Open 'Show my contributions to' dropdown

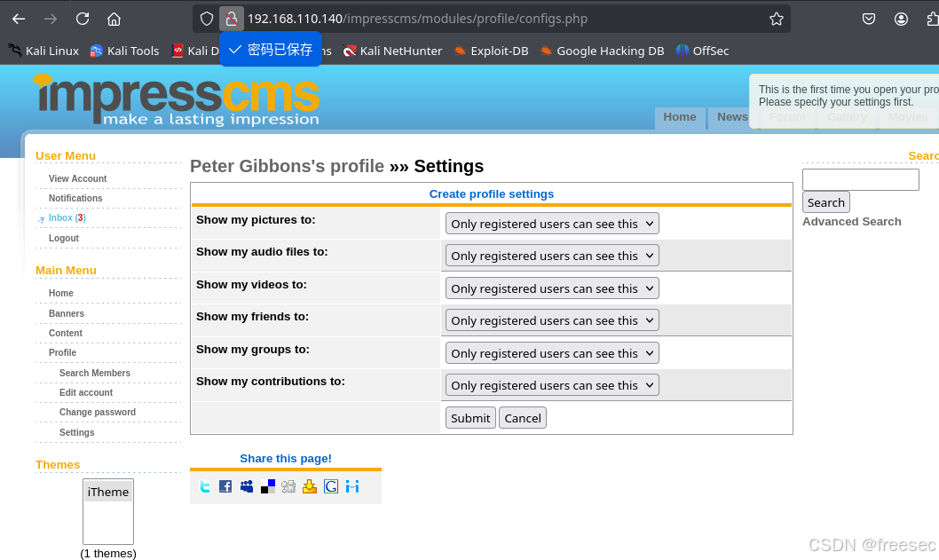551,385
